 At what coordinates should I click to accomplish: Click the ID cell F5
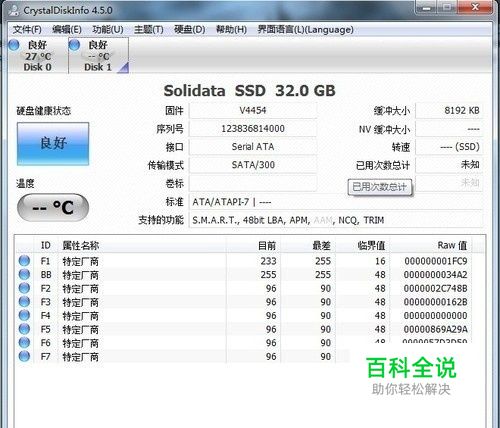click(46, 329)
